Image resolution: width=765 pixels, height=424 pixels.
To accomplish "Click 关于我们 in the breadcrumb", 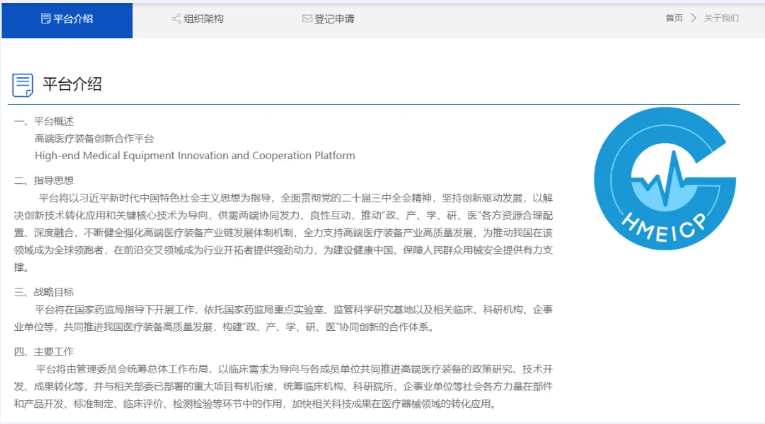I will click(x=721, y=18).
